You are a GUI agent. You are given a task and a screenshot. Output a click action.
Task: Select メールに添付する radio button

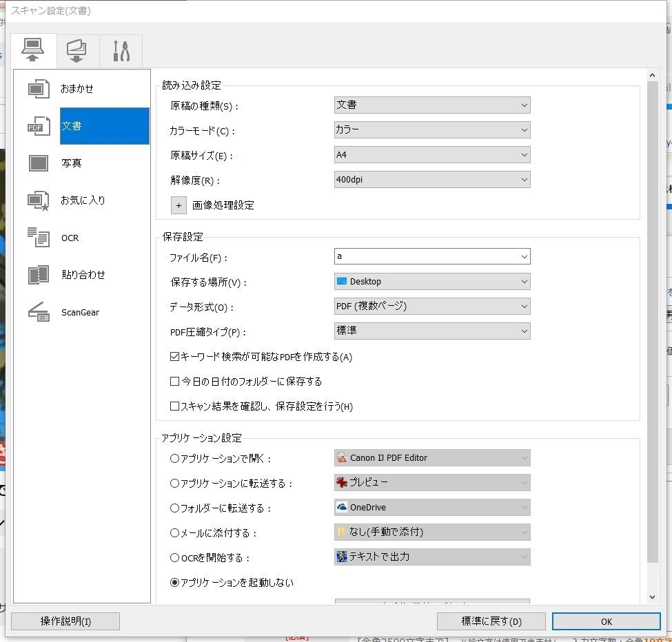click(174, 532)
